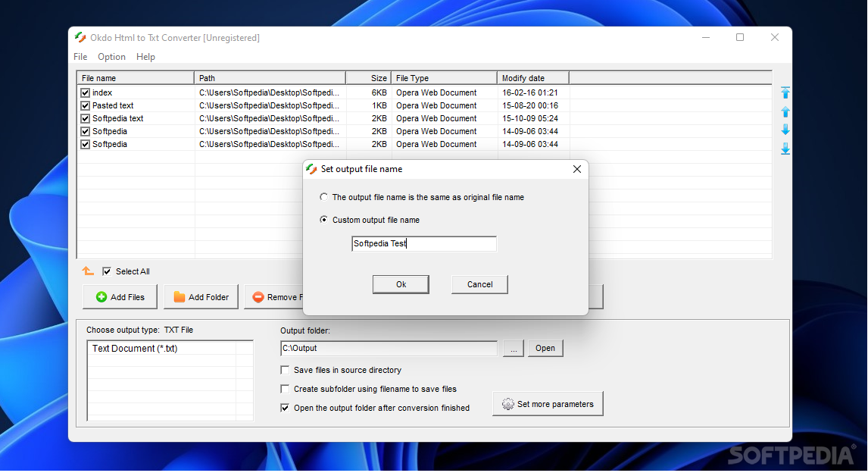Click the 15-10-09 05:24 date cell
868x476 pixels.
point(529,118)
